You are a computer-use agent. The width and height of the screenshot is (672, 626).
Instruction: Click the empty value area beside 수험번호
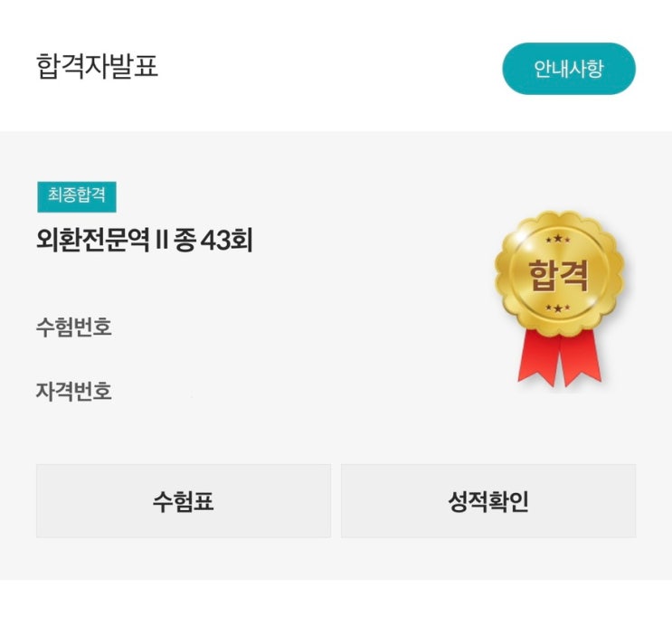[x=226, y=327]
